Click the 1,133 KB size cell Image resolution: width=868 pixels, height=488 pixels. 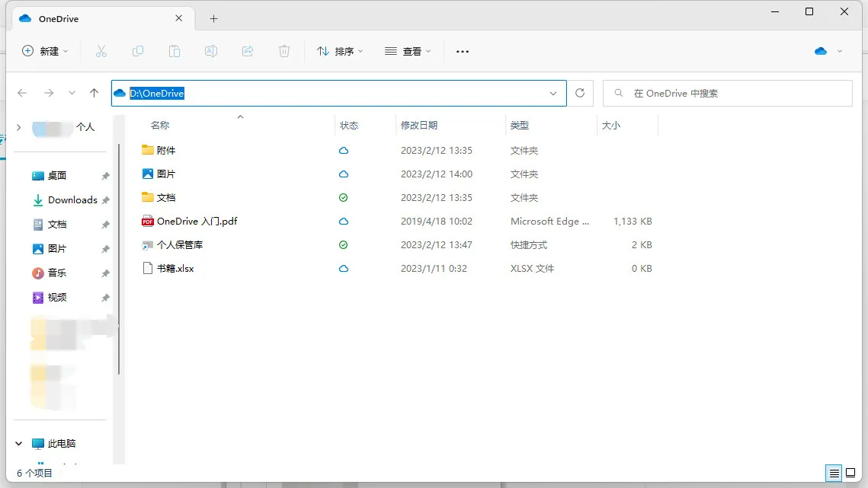[633, 222]
